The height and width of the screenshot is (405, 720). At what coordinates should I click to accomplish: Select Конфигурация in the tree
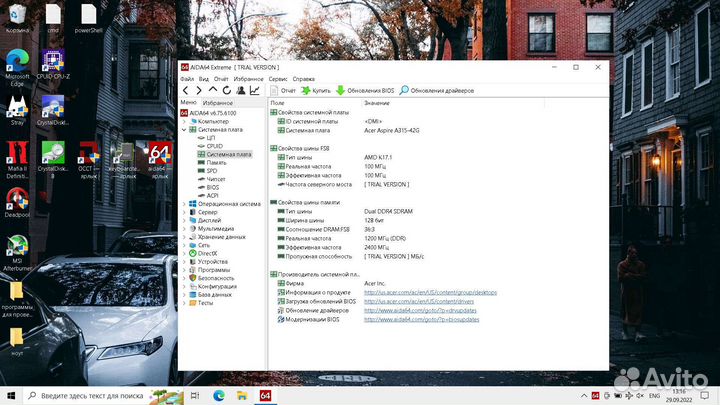pyautogui.click(x=217, y=287)
